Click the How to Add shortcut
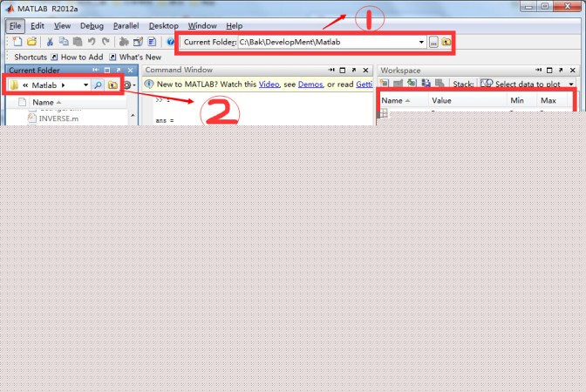Image resolution: width=586 pixels, height=392 pixels. pos(77,57)
